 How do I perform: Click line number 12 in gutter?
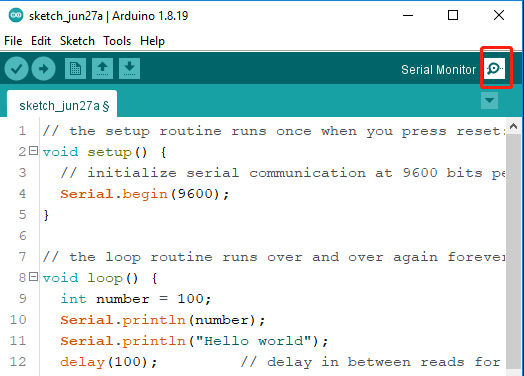click(18, 362)
